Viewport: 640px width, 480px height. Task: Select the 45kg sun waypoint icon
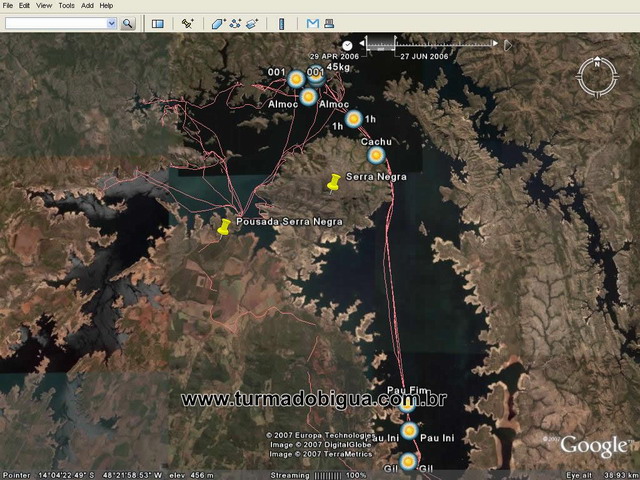click(x=316, y=76)
